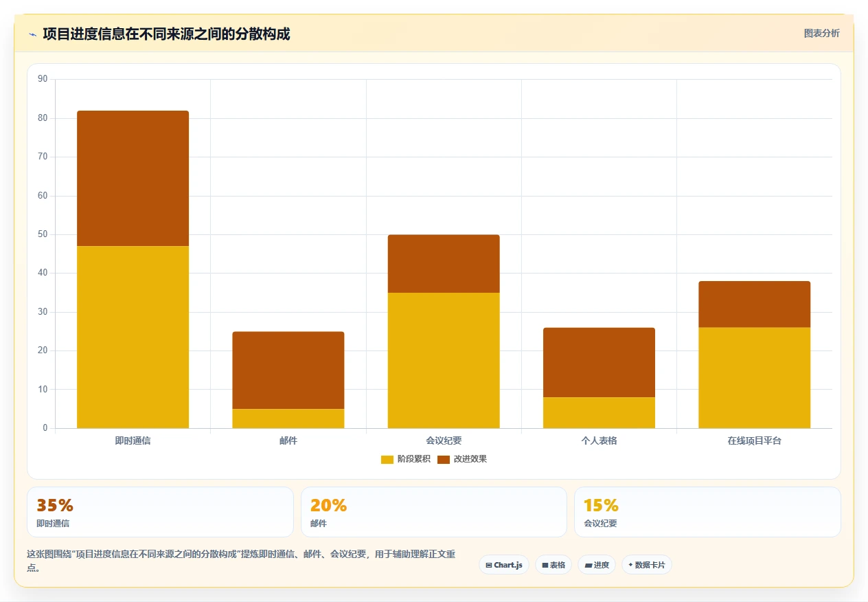Image resolution: width=868 pixels, height=602 pixels.
Task: Select the 数据卡片 tag chip
Action: (647, 565)
